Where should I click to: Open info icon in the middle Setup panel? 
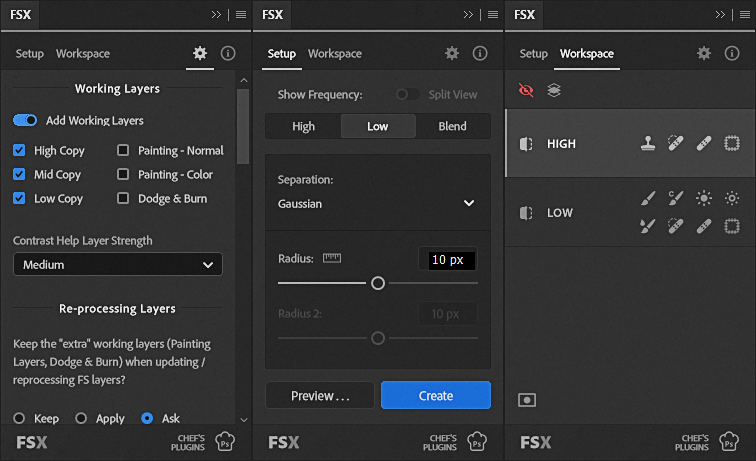pos(480,53)
